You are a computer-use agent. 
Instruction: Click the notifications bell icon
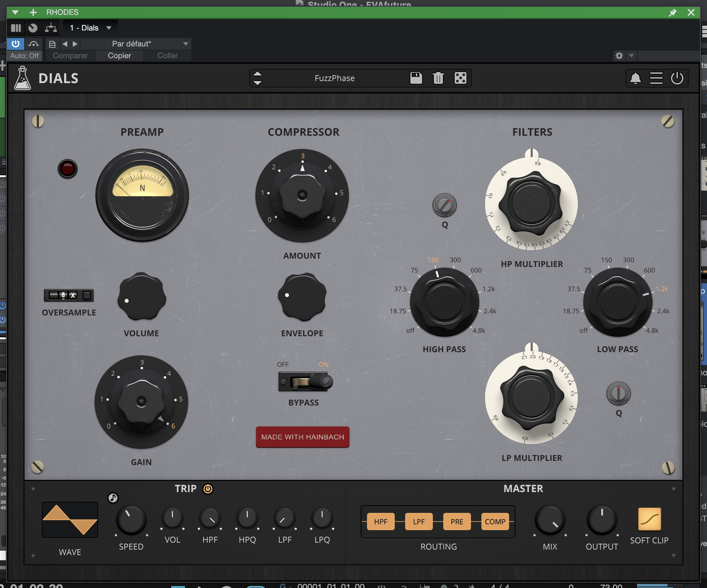point(635,78)
